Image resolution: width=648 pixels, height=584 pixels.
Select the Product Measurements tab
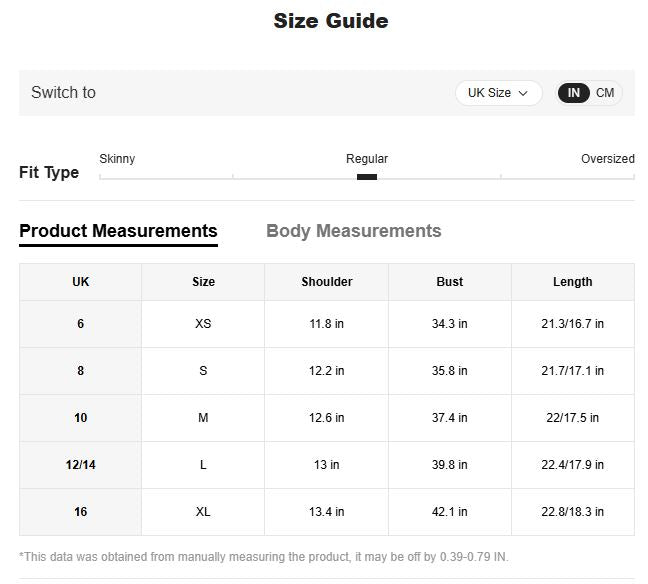point(118,231)
